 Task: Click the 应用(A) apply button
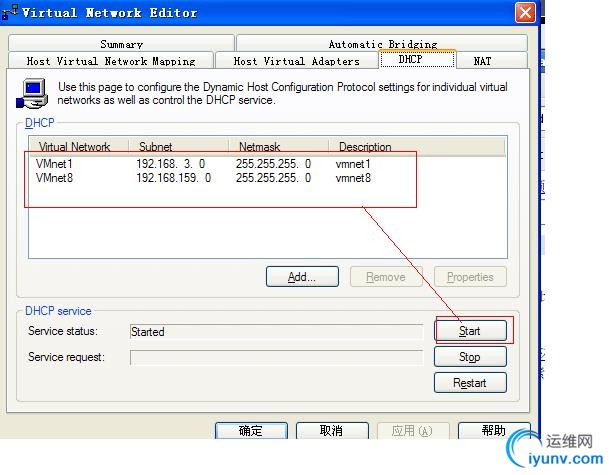pyautogui.click(x=413, y=431)
